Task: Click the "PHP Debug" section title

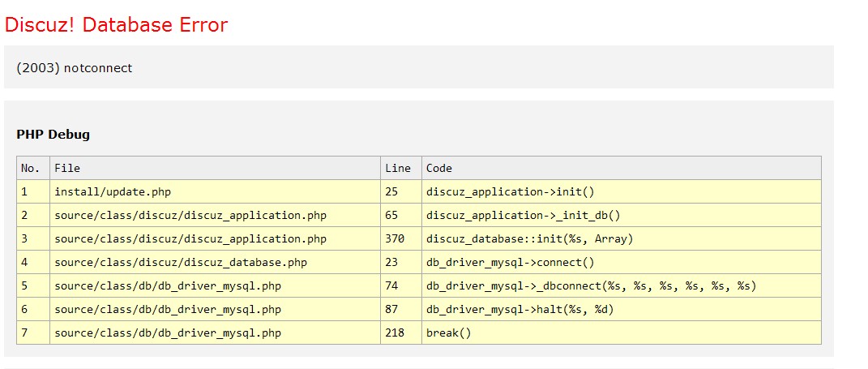Action: point(53,134)
